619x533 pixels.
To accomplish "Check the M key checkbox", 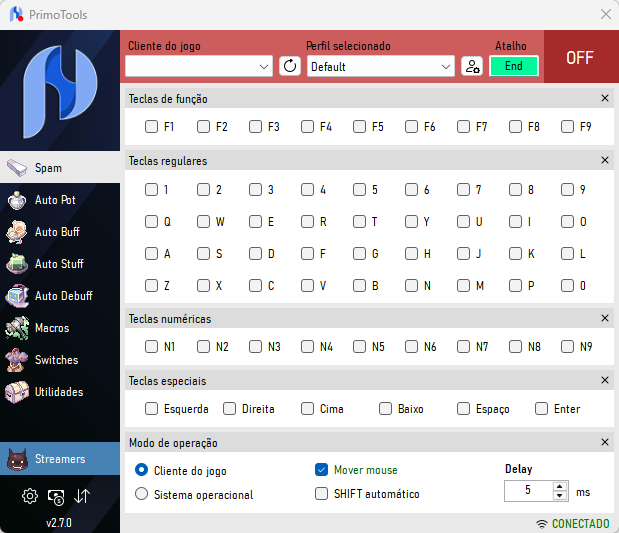I will [463, 285].
